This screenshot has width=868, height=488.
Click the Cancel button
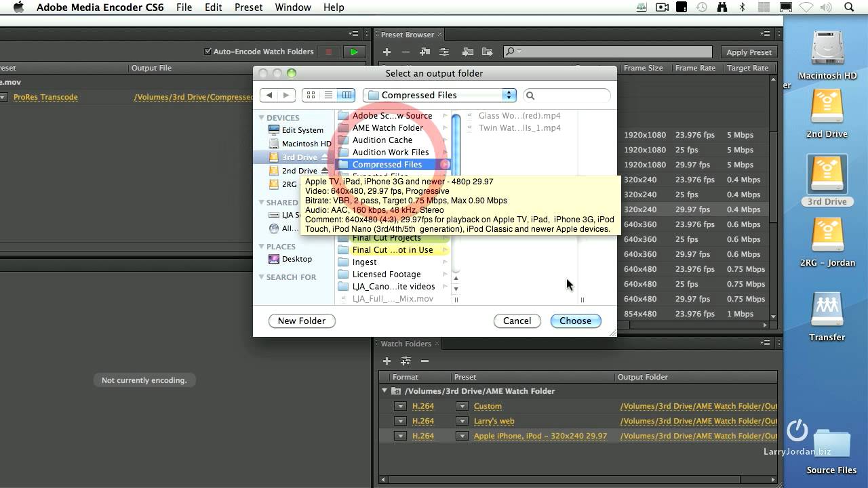[517, 321]
